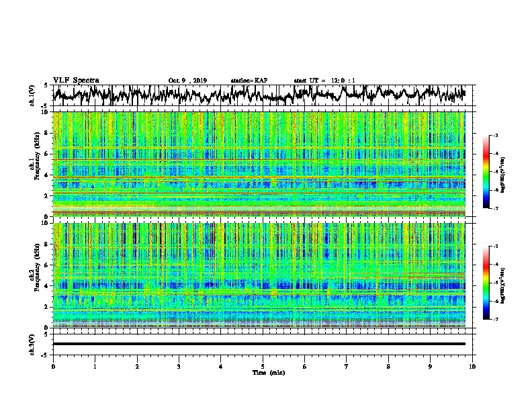Click the '-3' tick on ch.1 colorbar
532x411 pixels.
click(x=495, y=136)
